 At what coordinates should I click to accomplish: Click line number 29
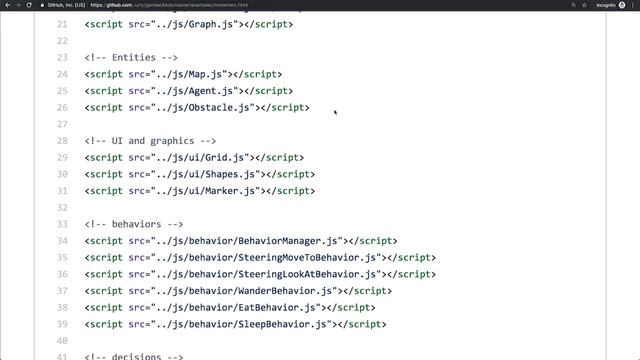coord(62,158)
